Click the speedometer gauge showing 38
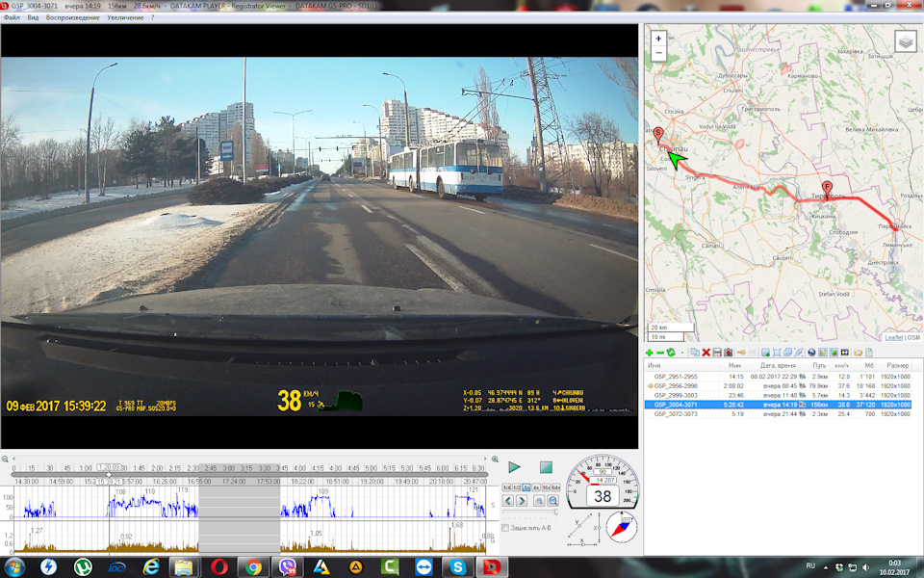924x578 pixels. coord(603,482)
